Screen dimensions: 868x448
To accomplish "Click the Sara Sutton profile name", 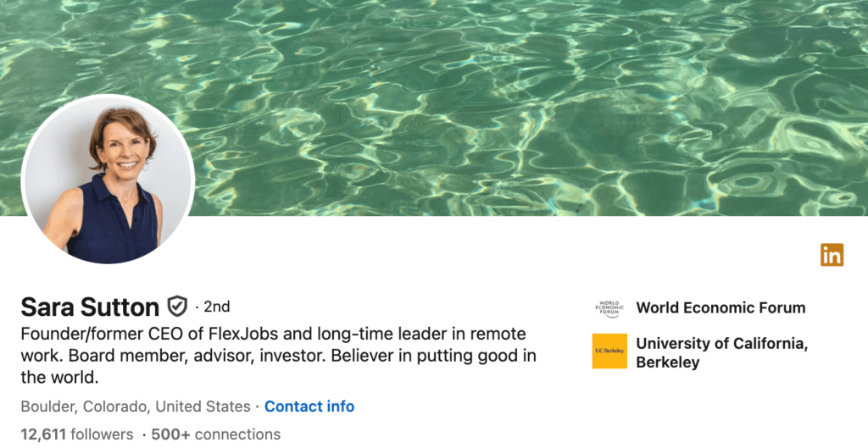I will click(x=90, y=307).
